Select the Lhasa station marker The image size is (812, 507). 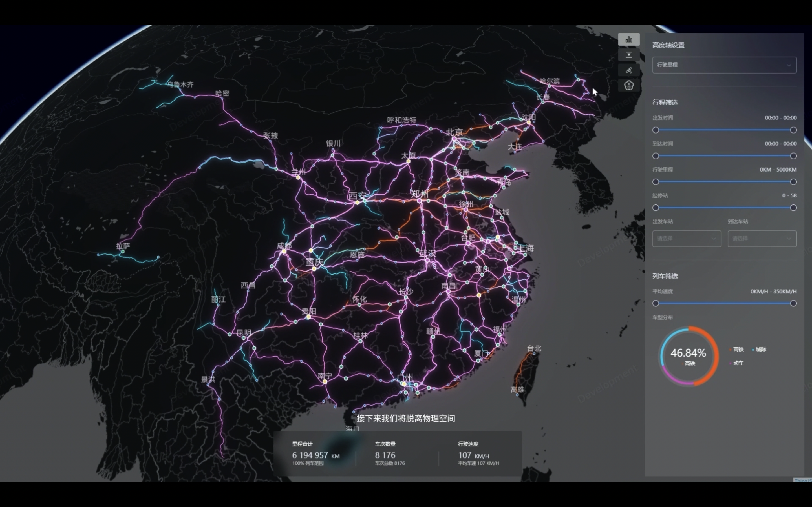(x=123, y=252)
